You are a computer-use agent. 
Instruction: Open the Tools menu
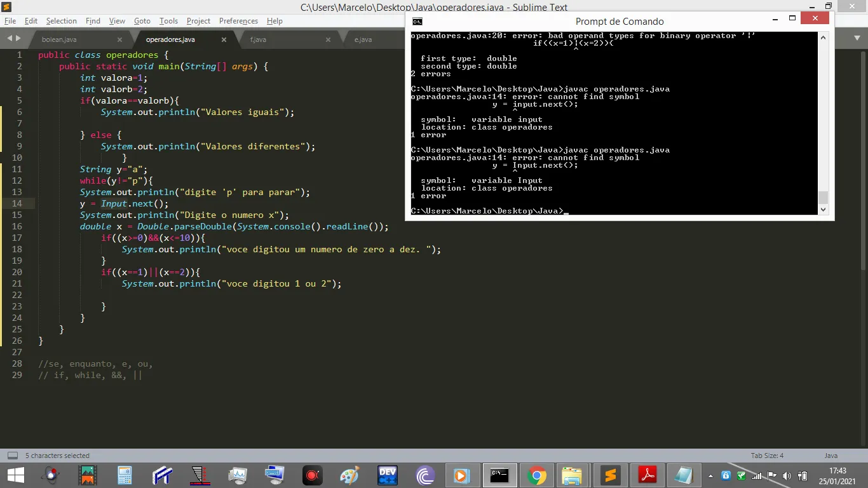tap(168, 21)
